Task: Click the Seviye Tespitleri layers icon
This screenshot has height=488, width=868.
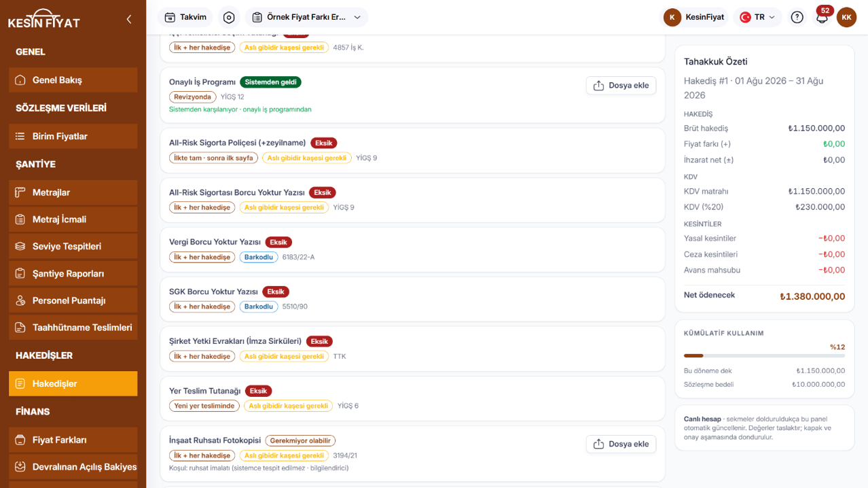Action: (20, 247)
